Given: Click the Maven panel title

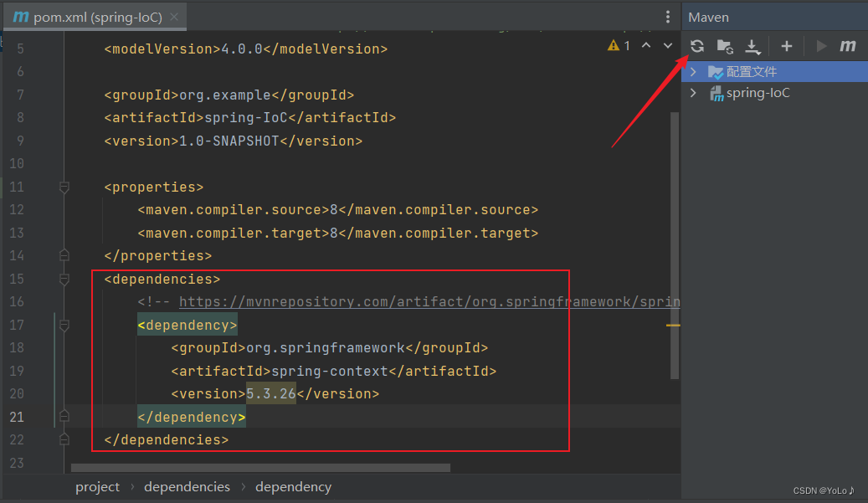Looking at the screenshot, I should click(709, 17).
